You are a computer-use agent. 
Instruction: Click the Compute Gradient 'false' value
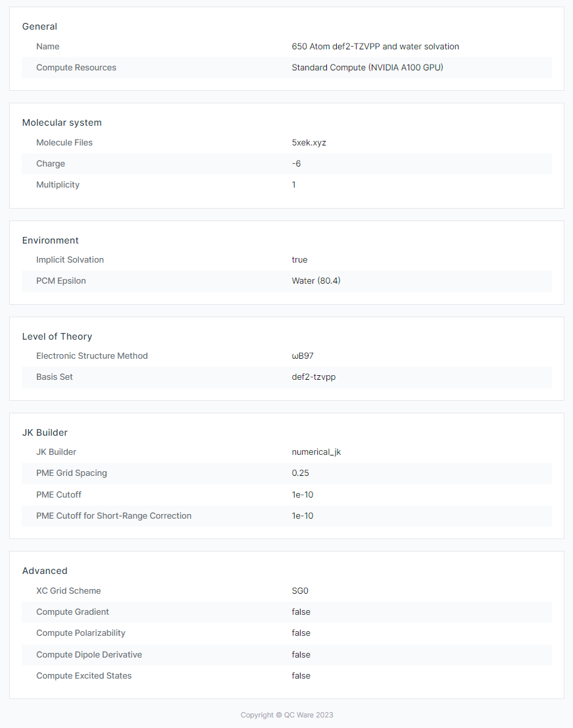[x=301, y=612]
